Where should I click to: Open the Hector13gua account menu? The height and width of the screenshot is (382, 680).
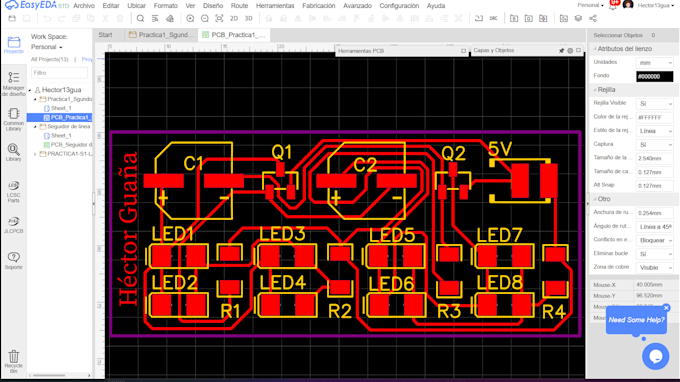[655, 5]
